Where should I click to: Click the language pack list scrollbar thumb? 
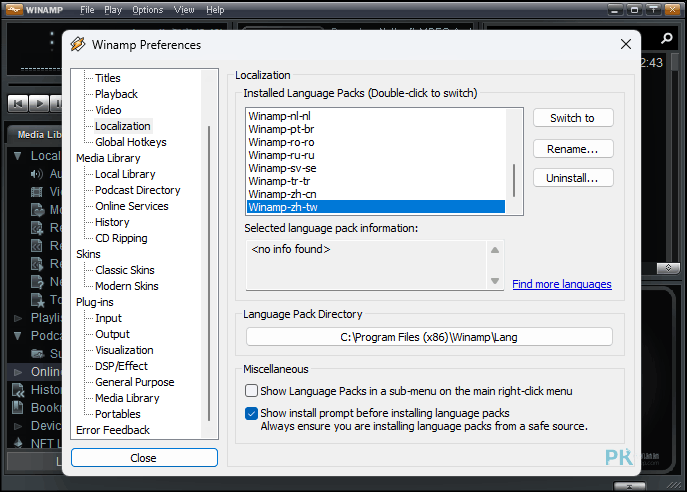pyautogui.click(x=513, y=181)
